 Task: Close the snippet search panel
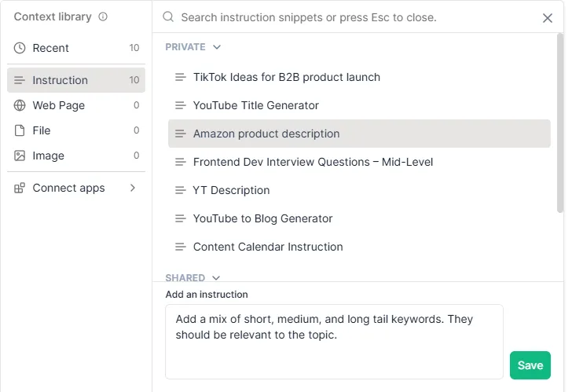[x=548, y=17]
